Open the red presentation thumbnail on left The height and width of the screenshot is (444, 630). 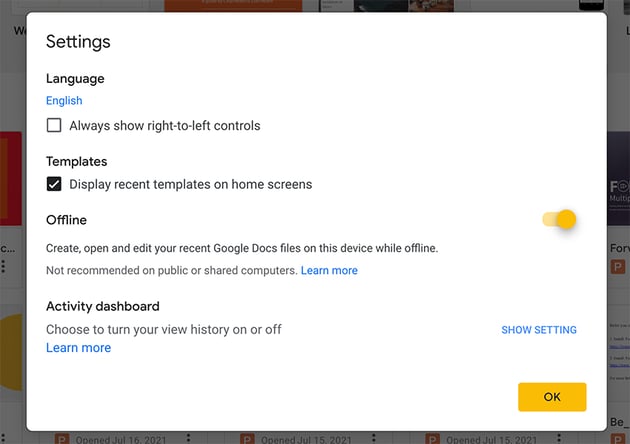12,180
